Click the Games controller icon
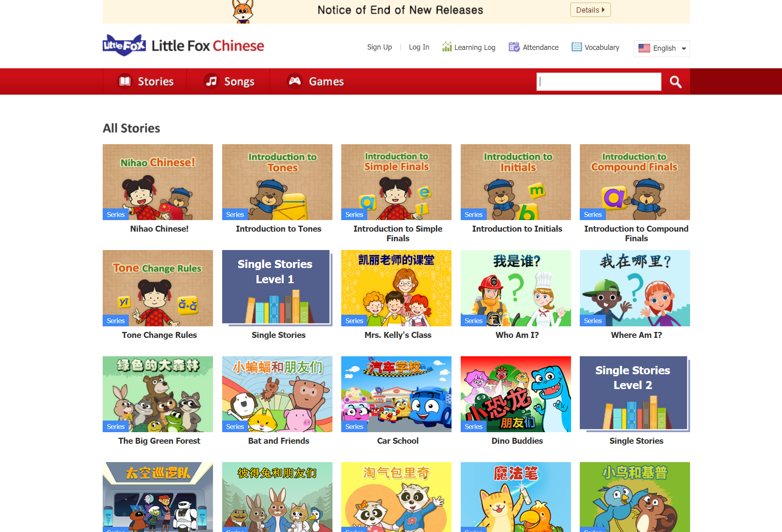The width and height of the screenshot is (782, 532). [x=295, y=81]
